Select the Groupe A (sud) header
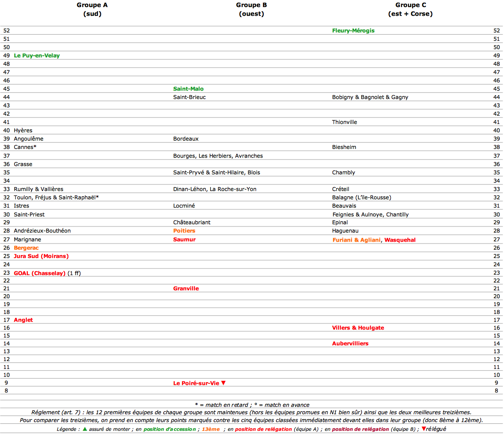This screenshot has width=504, height=440. click(92, 9)
